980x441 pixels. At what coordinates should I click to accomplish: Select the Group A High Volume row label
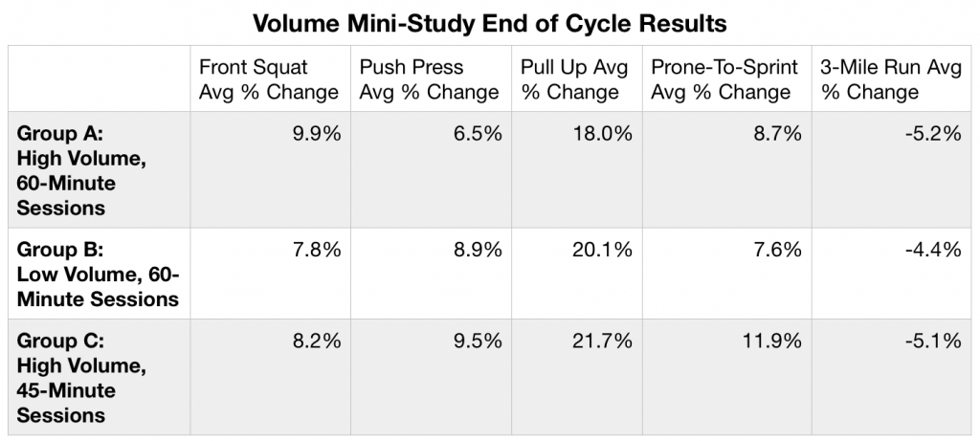[x=81, y=170]
